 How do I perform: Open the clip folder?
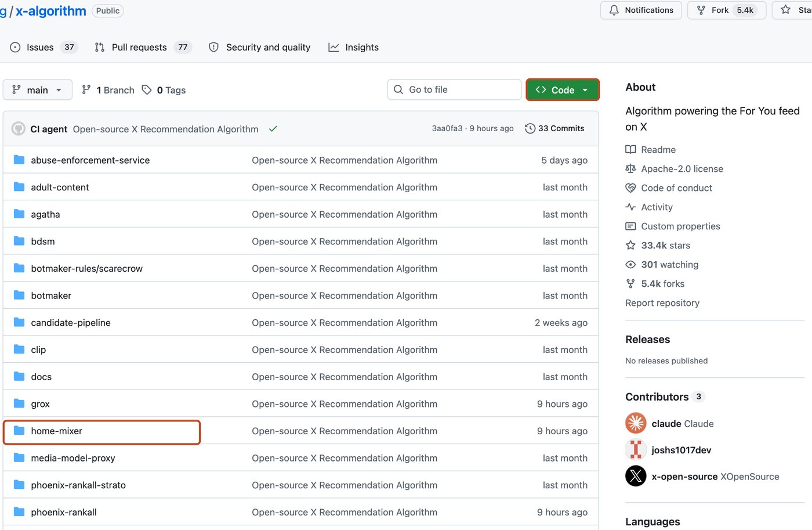(x=38, y=350)
